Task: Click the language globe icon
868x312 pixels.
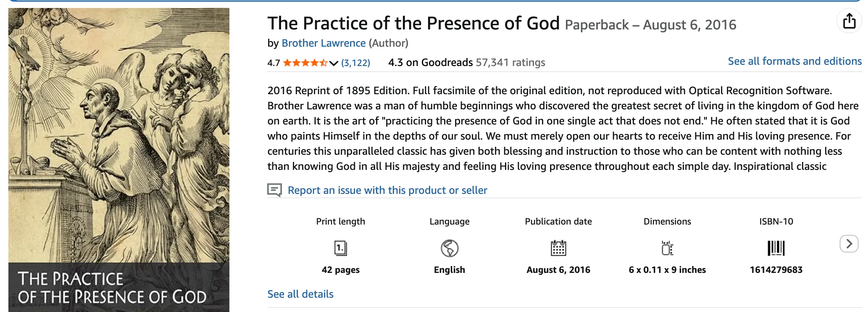Action: click(x=449, y=248)
